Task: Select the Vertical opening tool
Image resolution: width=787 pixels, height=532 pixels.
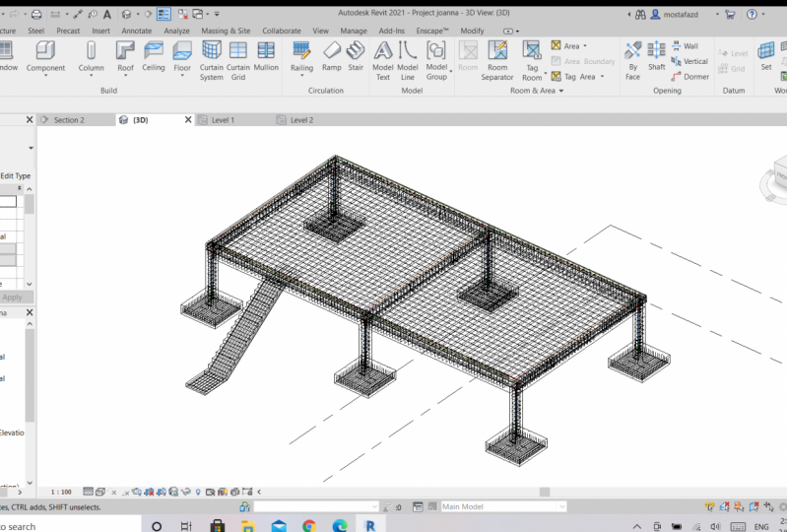Action: click(x=689, y=61)
